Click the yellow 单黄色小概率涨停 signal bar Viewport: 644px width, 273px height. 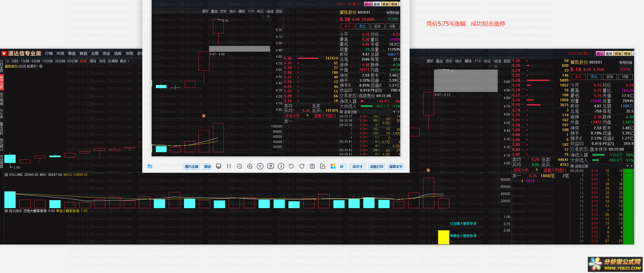click(x=444, y=237)
